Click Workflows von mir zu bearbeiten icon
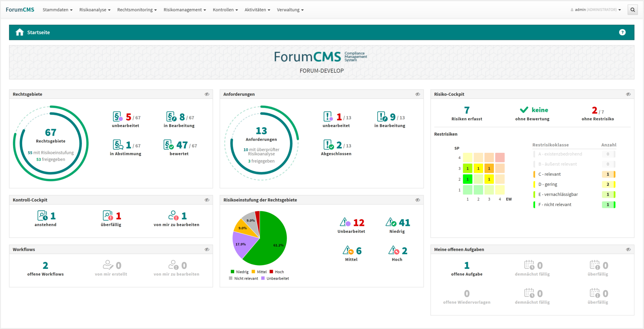This screenshot has height=329, width=644. coord(173,265)
